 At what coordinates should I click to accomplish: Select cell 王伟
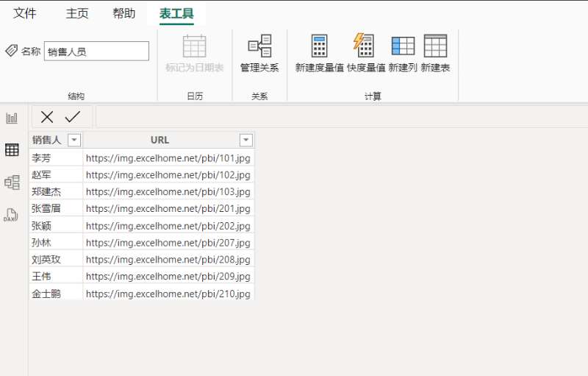(x=56, y=276)
